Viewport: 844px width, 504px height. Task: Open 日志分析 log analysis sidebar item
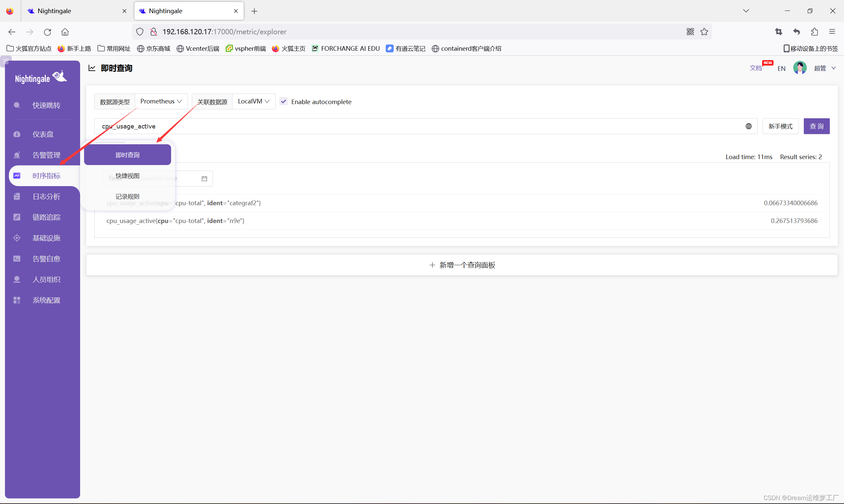pyautogui.click(x=46, y=197)
